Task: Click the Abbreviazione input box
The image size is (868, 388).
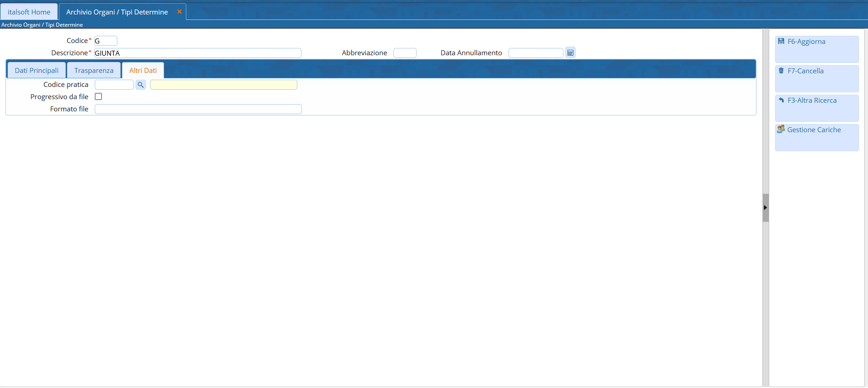Action: click(x=404, y=53)
